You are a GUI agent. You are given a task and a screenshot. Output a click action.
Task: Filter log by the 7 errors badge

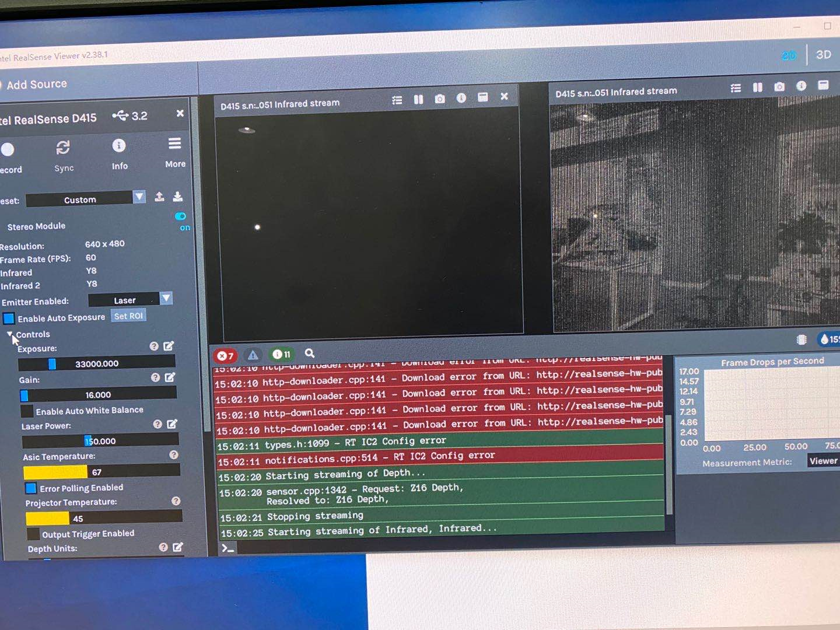click(225, 355)
